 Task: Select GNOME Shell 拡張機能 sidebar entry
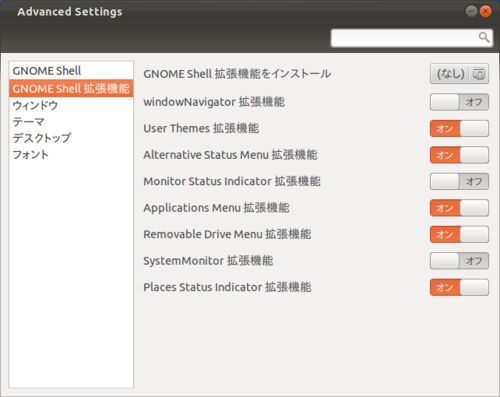point(71,88)
